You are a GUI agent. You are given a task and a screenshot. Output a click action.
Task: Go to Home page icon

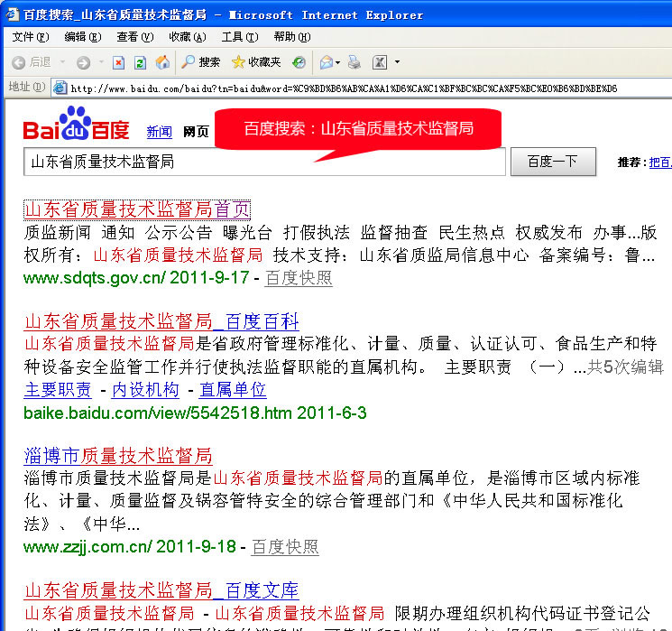click(x=162, y=62)
